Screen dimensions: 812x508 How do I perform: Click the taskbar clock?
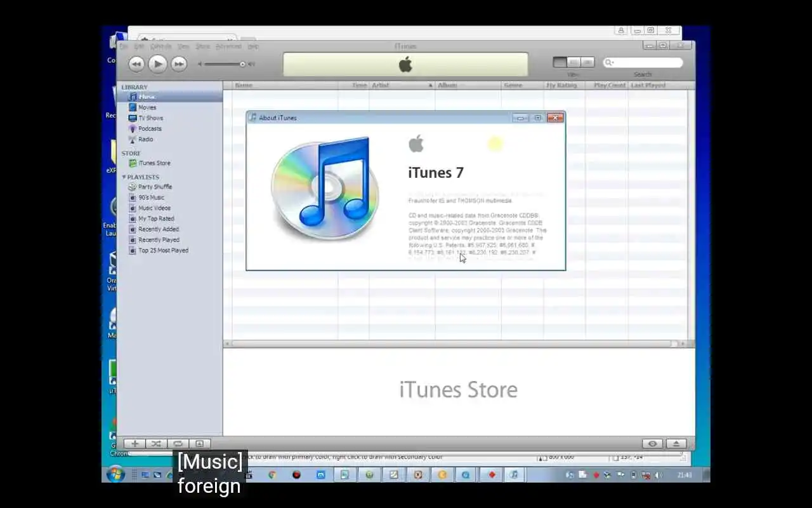click(684, 475)
